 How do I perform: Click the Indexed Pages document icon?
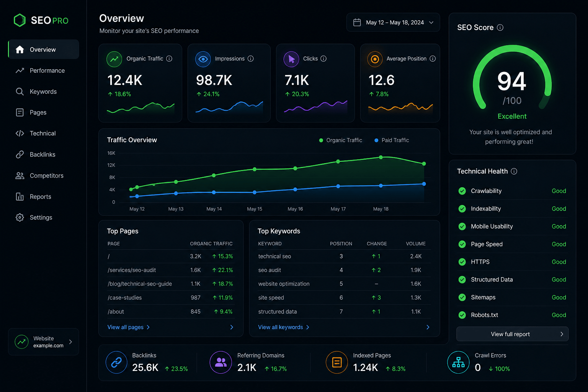tap(337, 362)
